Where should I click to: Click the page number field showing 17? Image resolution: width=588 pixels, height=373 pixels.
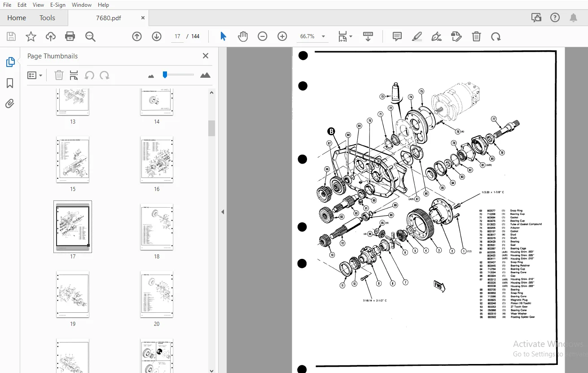tap(177, 36)
